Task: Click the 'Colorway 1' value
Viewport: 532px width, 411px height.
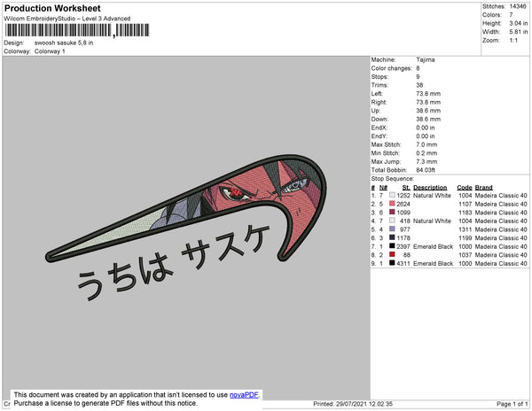Action: click(x=50, y=51)
